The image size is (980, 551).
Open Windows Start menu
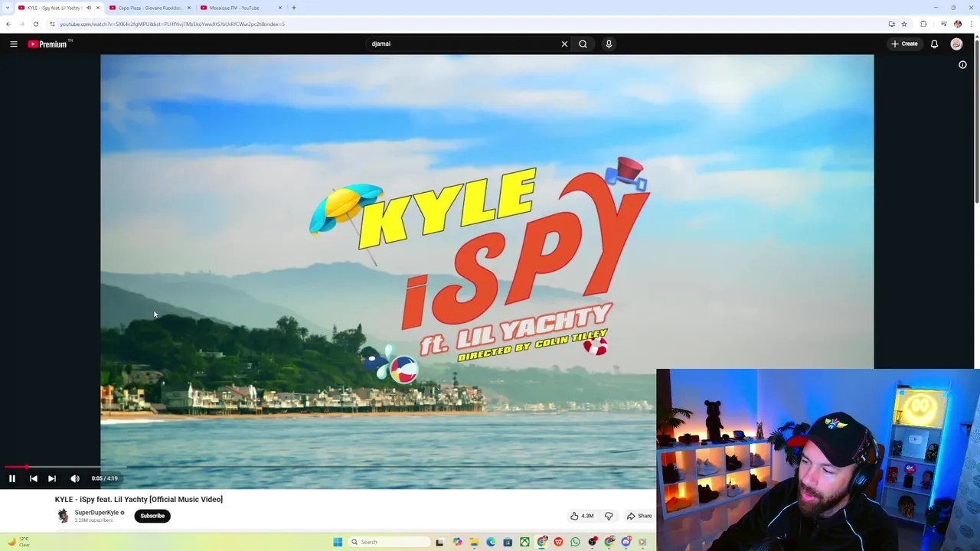tap(338, 542)
